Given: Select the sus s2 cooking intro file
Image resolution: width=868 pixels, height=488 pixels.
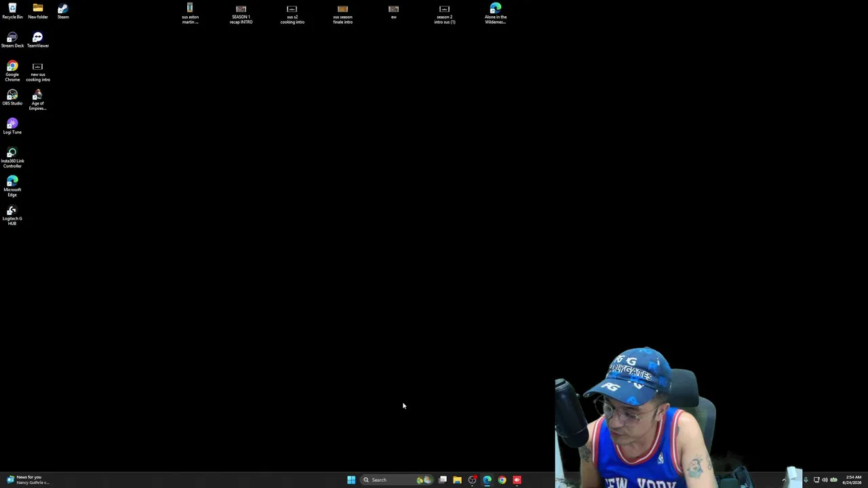Looking at the screenshot, I should 292,14.
